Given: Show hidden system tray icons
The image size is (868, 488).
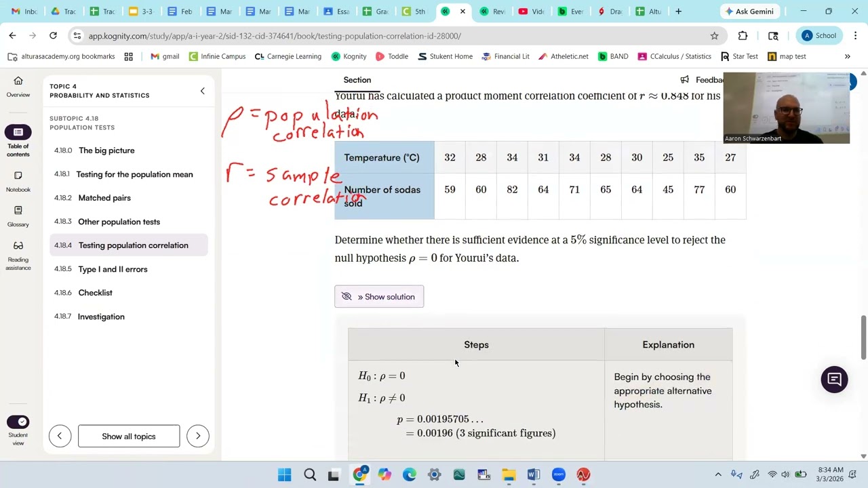Looking at the screenshot, I should click(x=718, y=475).
